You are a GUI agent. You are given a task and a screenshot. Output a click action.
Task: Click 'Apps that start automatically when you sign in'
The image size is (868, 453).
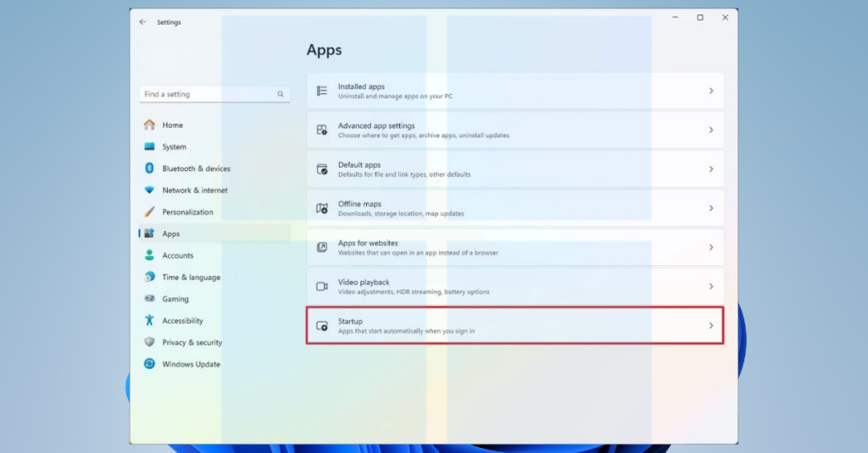pos(406,331)
